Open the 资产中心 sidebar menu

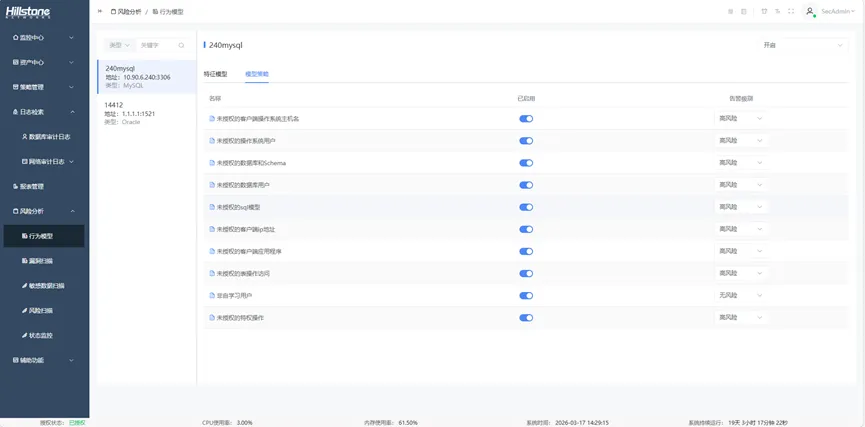pyautogui.click(x=44, y=62)
